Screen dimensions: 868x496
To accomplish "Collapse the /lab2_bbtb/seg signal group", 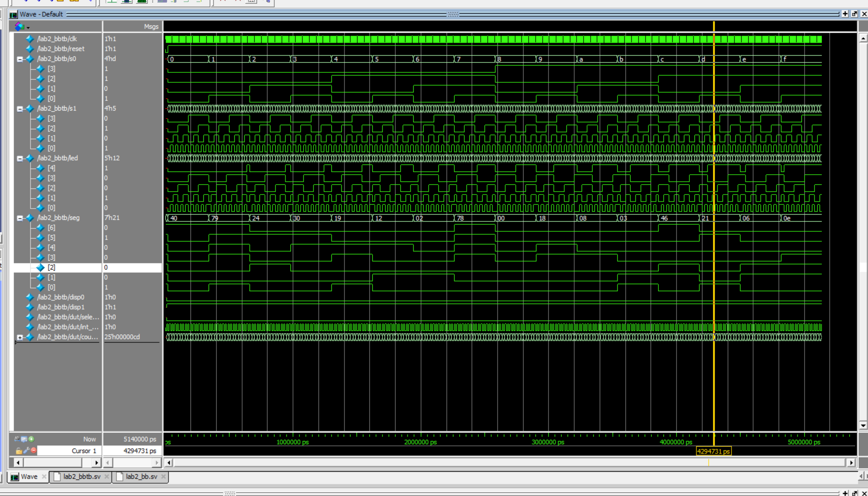I will [20, 218].
